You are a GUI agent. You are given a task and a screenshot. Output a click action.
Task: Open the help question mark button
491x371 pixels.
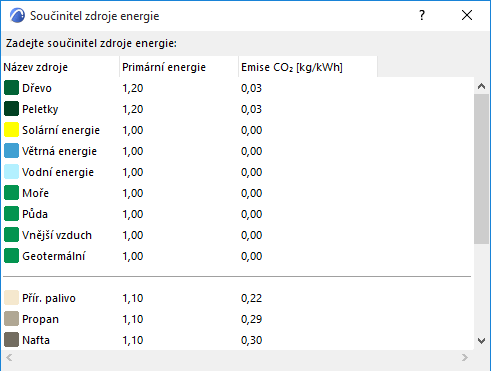pos(422,15)
